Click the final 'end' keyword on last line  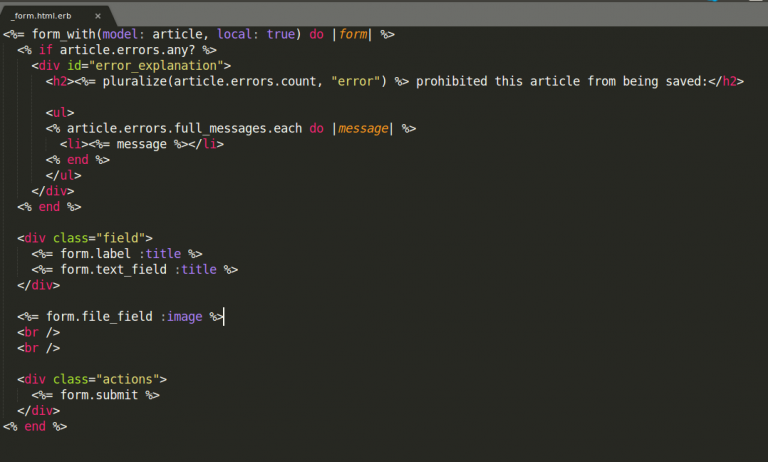[x=35, y=426]
